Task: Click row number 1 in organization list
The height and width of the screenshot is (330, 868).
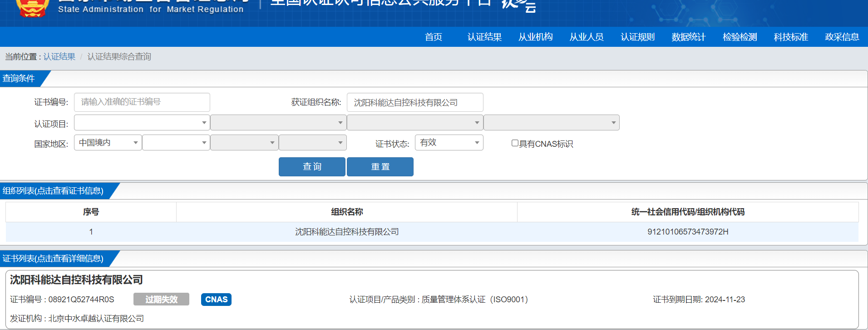Action: [x=91, y=232]
